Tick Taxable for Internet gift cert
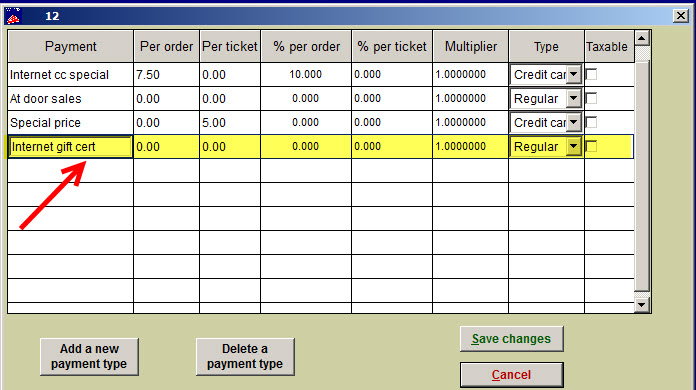Image resolution: width=696 pixels, height=390 pixels. [591, 146]
